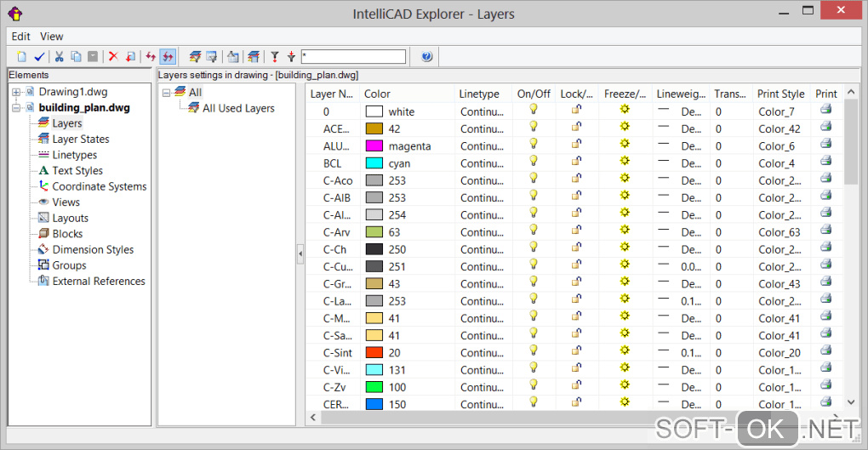Sort by the Linetype column header
The width and height of the screenshot is (868, 450).
pyautogui.click(x=479, y=94)
